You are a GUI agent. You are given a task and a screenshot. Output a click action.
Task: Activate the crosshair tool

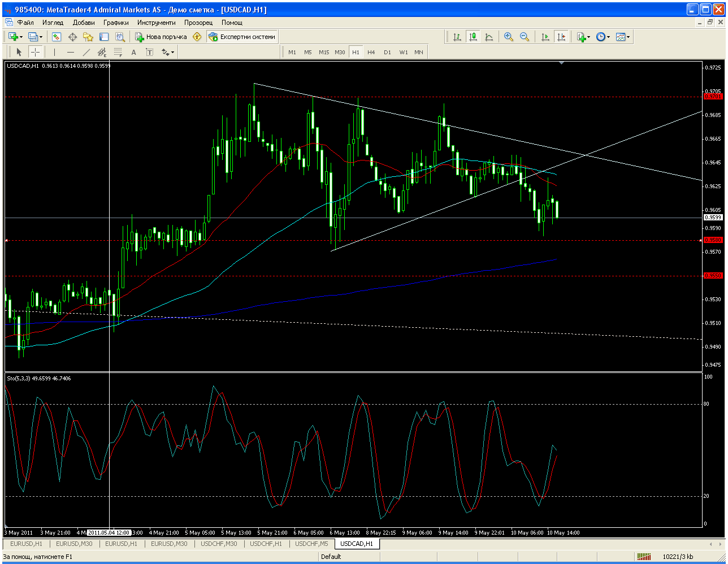click(35, 52)
